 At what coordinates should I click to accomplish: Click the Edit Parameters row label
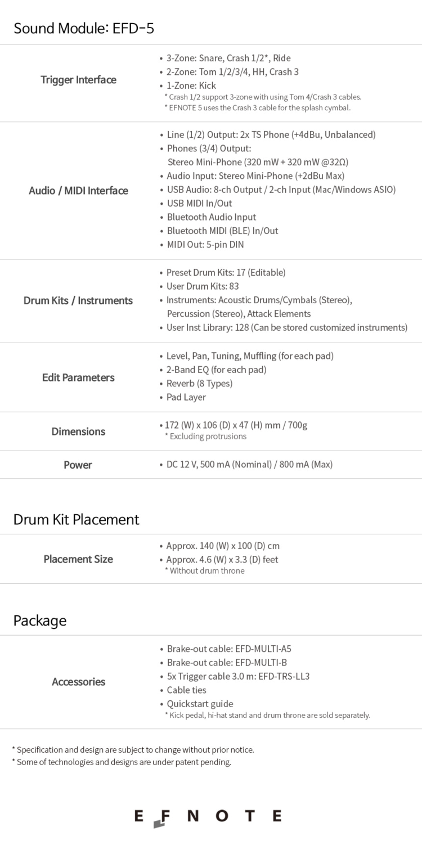pyautogui.click(x=78, y=377)
